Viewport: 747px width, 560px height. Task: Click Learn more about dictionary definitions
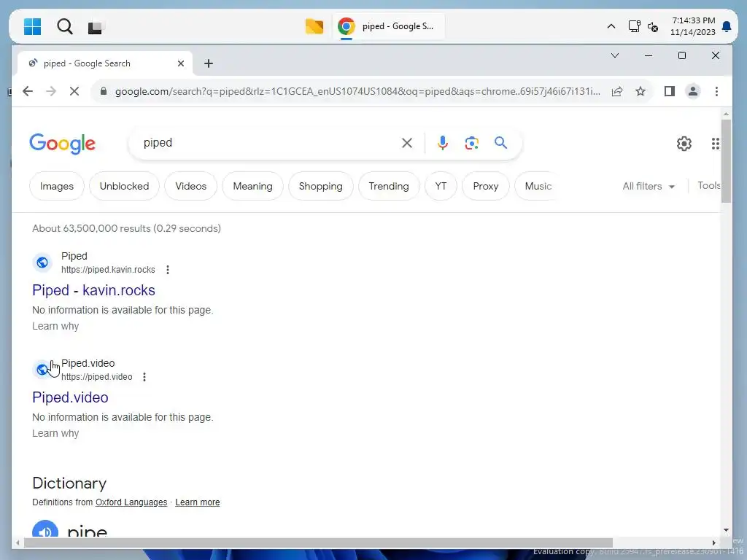197,502
